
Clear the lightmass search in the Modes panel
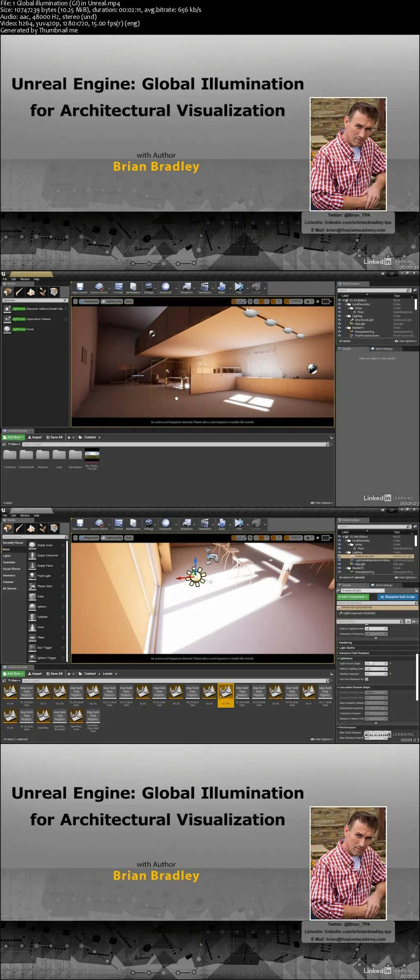65,300
